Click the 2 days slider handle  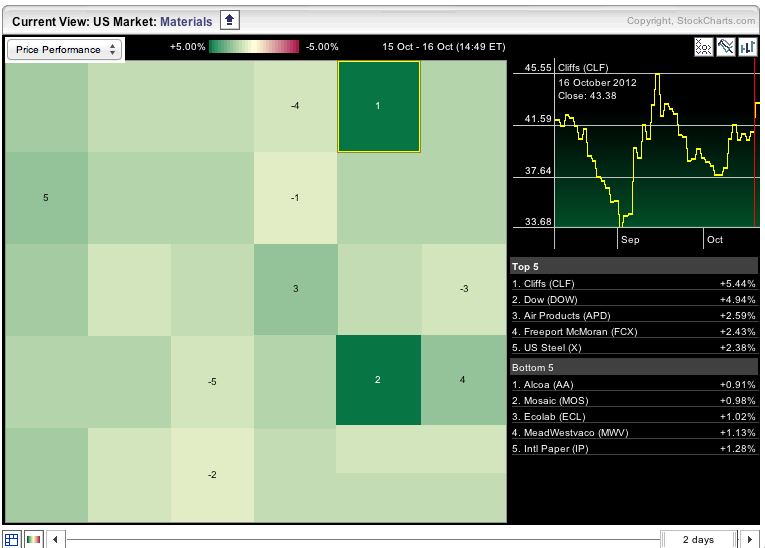tap(699, 539)
